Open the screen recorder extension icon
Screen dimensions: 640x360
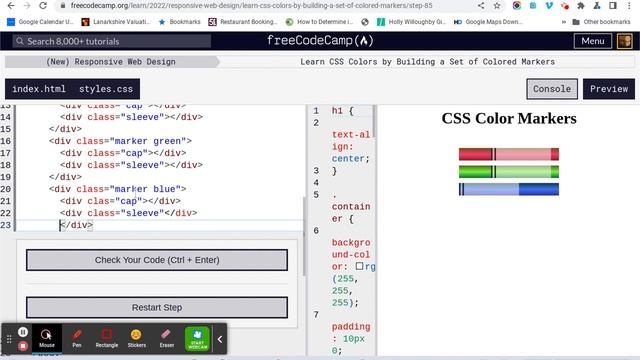(517, 6)
